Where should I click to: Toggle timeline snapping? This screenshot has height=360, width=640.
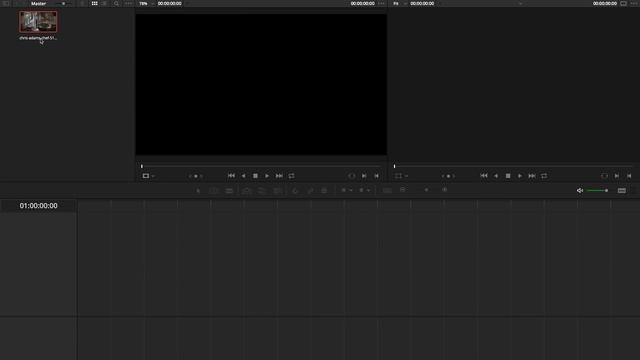(295, 191)
